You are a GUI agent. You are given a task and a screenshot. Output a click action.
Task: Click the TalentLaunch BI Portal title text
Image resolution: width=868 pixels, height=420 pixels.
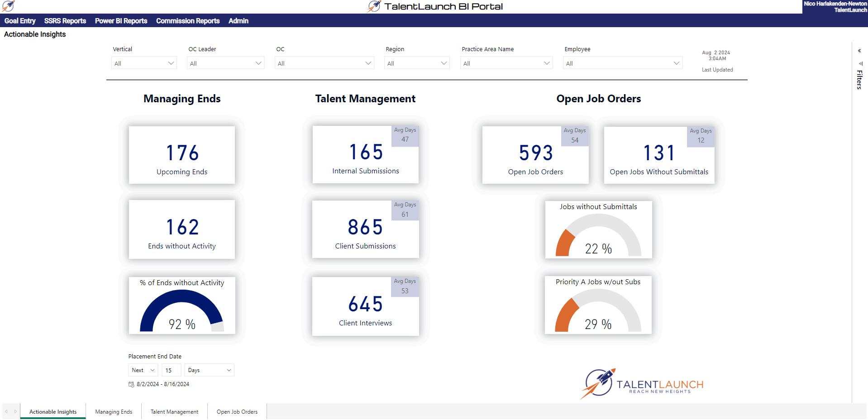point(444,6)
